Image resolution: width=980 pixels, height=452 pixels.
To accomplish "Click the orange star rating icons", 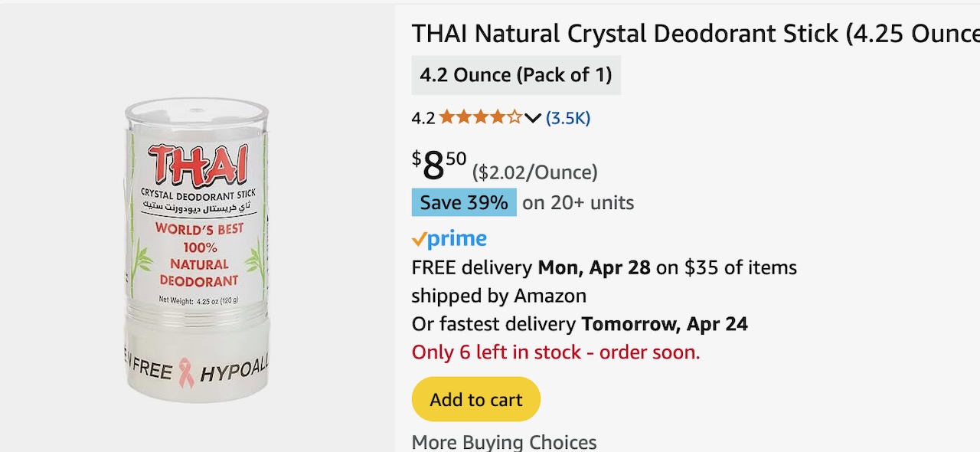I will point(480,118).
